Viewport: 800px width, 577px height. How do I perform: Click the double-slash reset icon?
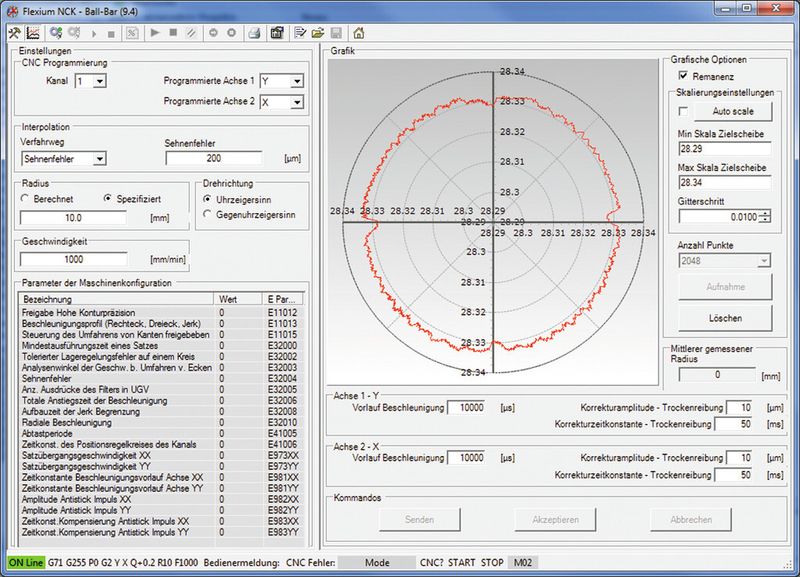tap(191, 33)
